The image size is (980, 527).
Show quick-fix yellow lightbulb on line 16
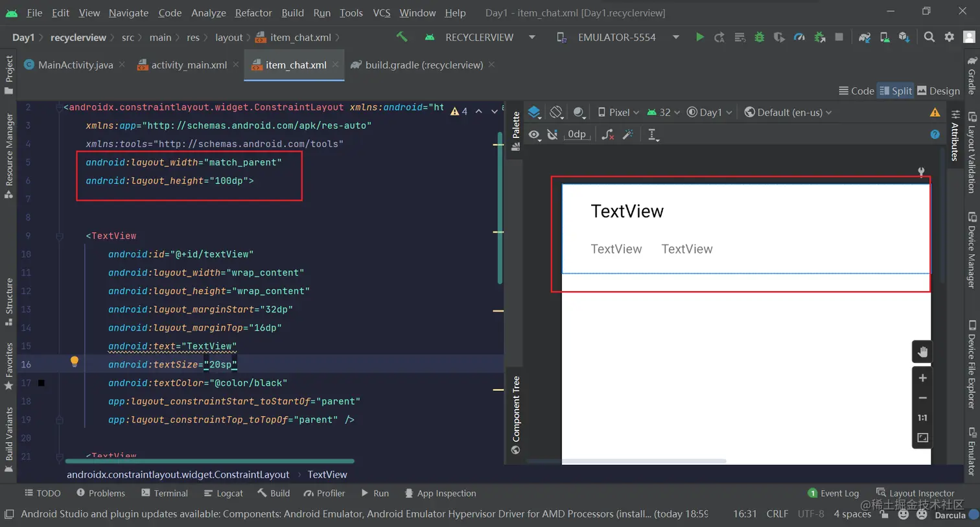pyautogui.click(x=75, y=362)
